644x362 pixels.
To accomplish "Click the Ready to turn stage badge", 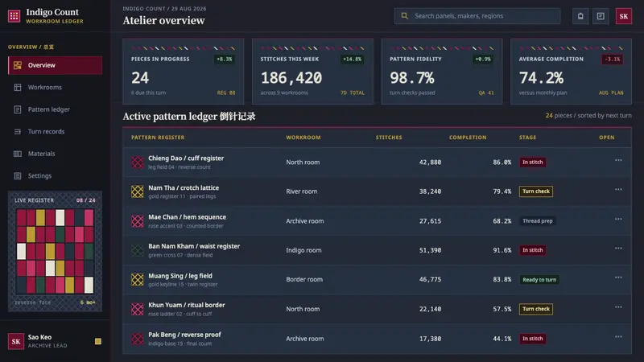I will point(539,279).
